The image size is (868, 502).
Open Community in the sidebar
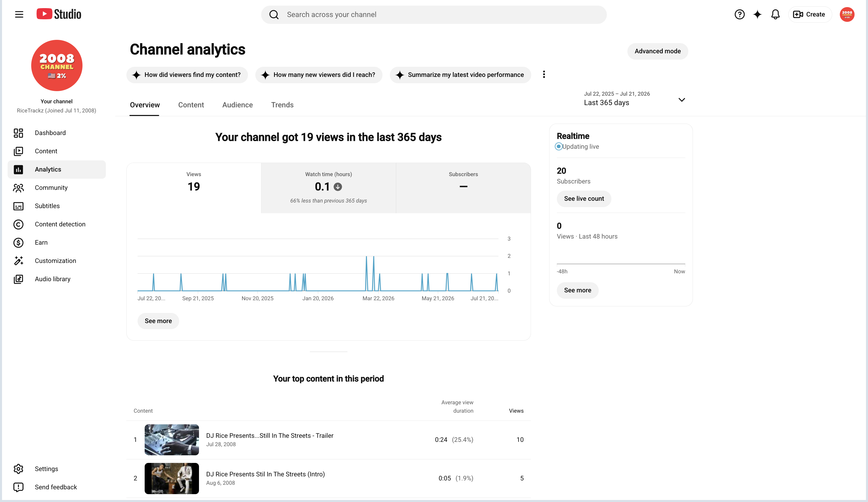coord(57,188)
